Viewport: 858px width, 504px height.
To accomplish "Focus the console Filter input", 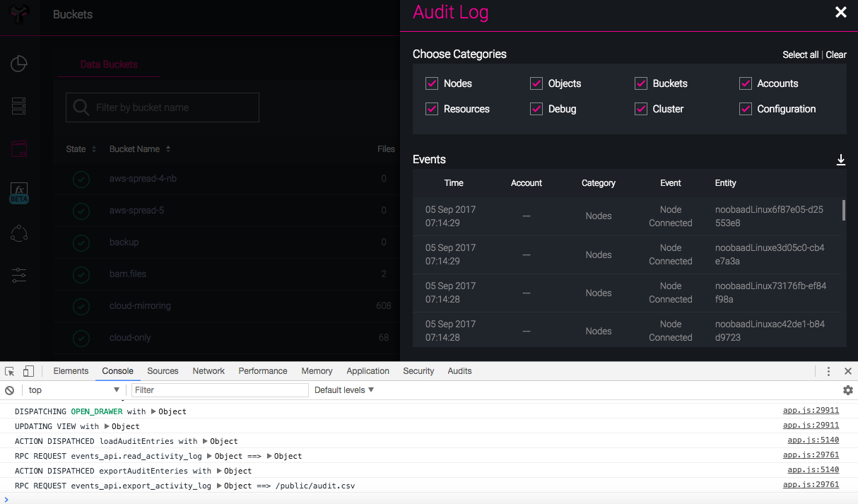I will tap(220, 390).
